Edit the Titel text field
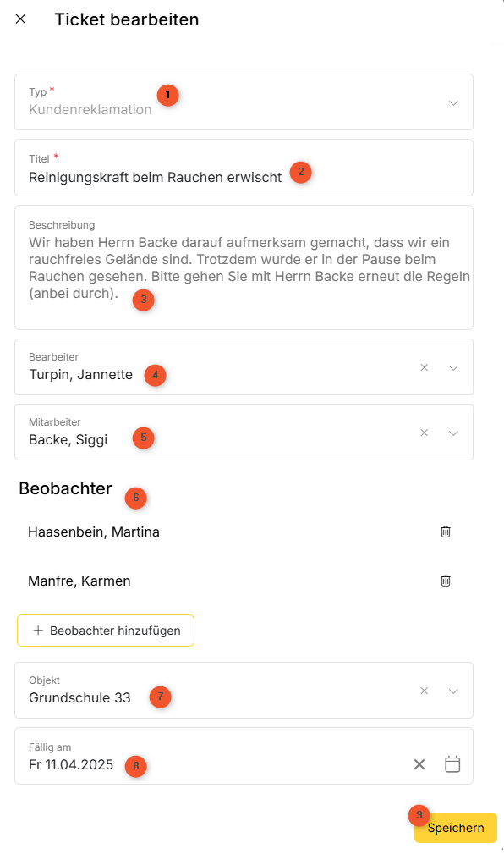 point(244,168)
